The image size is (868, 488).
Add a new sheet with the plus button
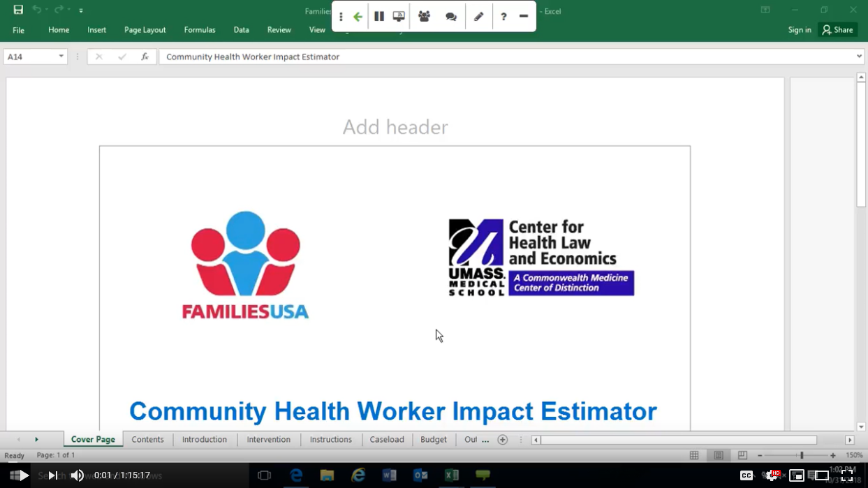tap(503, 440)
